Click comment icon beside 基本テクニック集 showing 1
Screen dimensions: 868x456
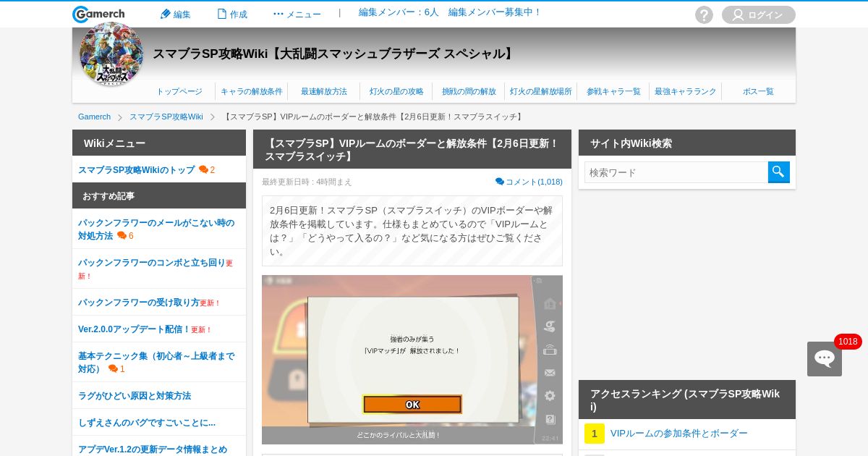(x=114, y=369)
